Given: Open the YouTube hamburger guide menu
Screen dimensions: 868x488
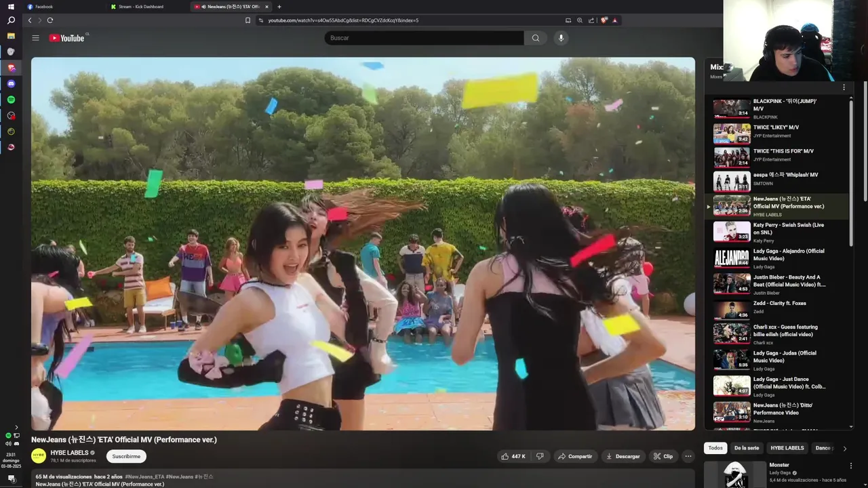Looking at the screenshot, I should (35, 38).
